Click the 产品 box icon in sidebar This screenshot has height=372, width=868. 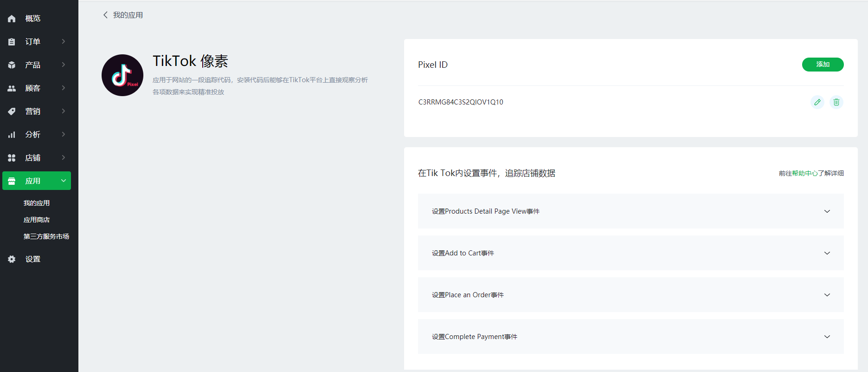[12, 65]
